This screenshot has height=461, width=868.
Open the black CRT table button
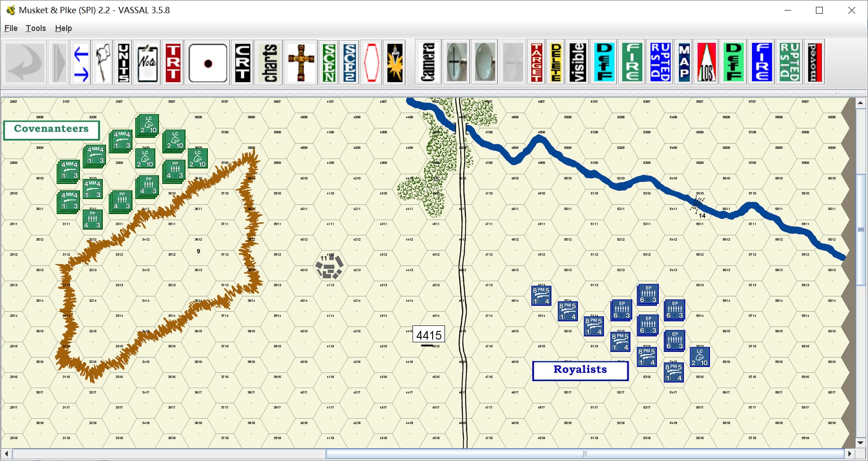242,63
